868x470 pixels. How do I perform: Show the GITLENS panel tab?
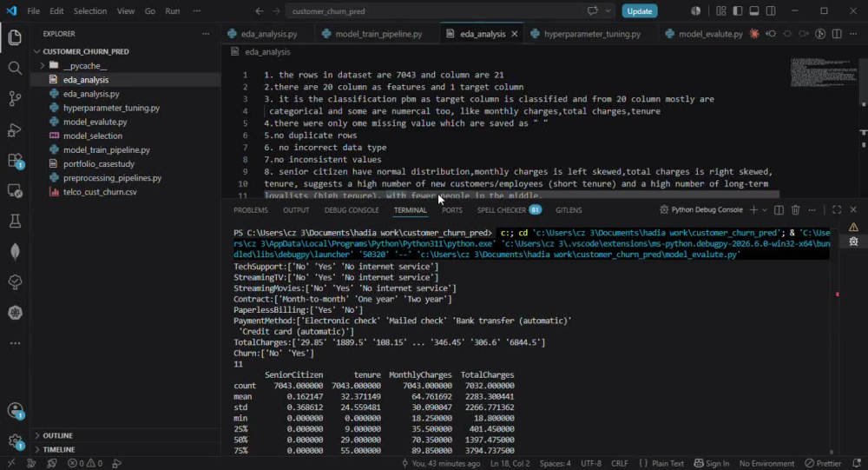click(569, 210)
